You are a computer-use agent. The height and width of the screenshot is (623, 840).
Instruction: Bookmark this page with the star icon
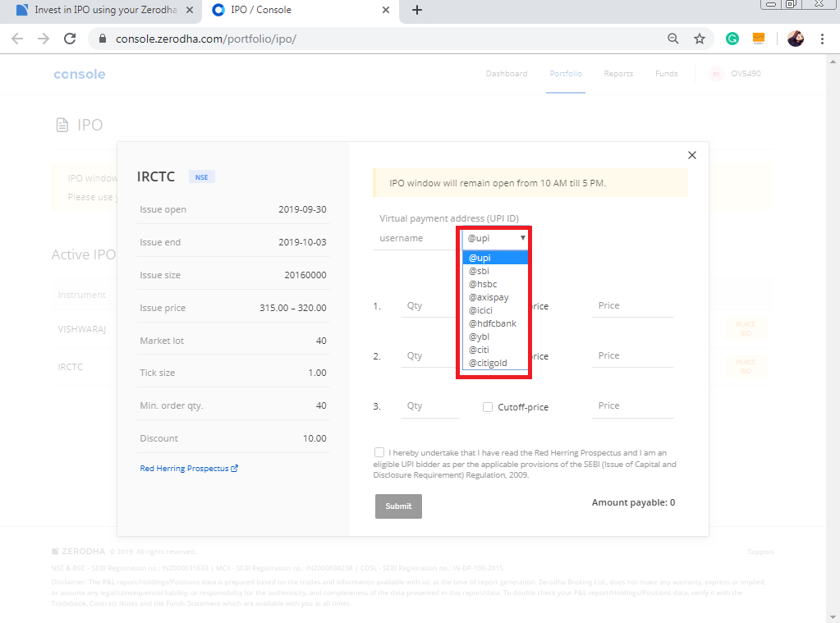(699, 39)
